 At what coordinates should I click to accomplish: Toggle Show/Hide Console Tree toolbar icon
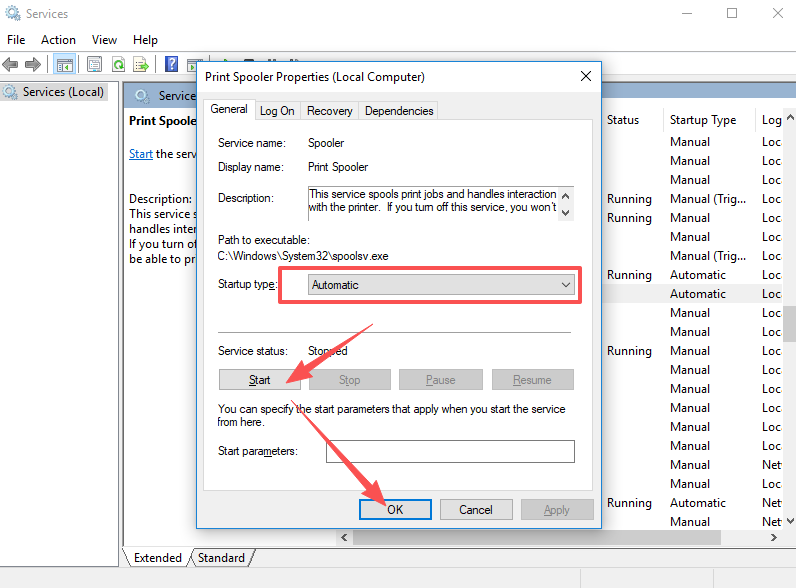64,64
